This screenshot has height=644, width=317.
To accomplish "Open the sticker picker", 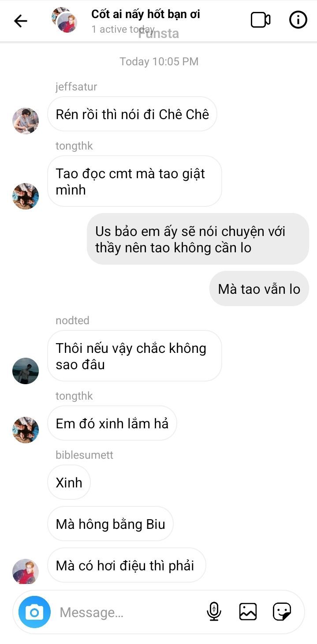I will [x=282, y=612].
